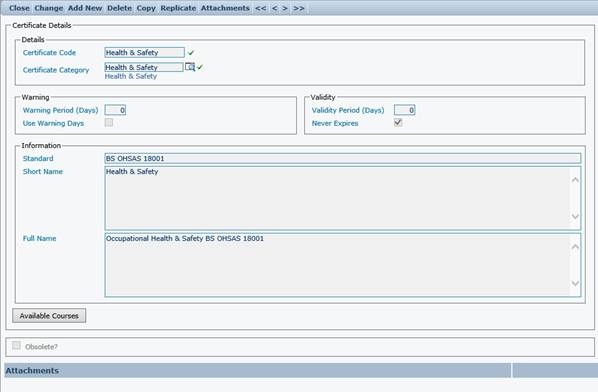Click the Certificate Category label

pos(56,70)
